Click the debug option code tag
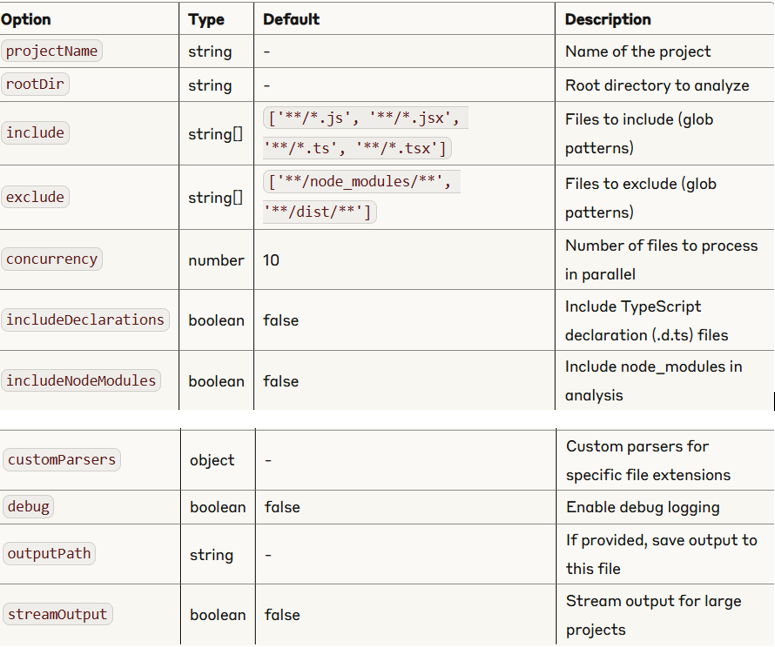This screenshot has width=775, height=647. (x=28, y=507)
